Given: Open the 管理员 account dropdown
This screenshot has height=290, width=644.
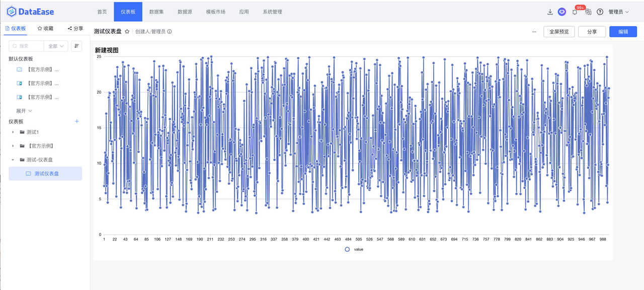Looking at the screenshot, I should coord(615,12).
